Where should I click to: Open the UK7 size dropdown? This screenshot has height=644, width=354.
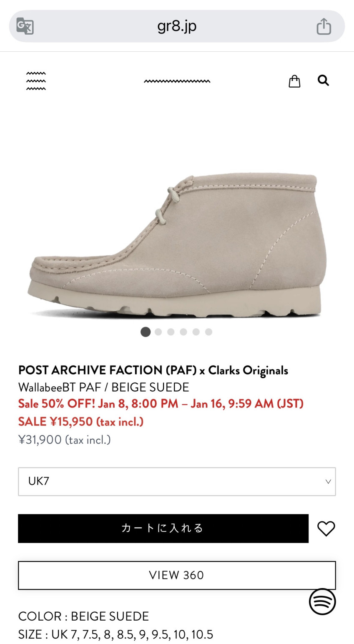(177, 481)
